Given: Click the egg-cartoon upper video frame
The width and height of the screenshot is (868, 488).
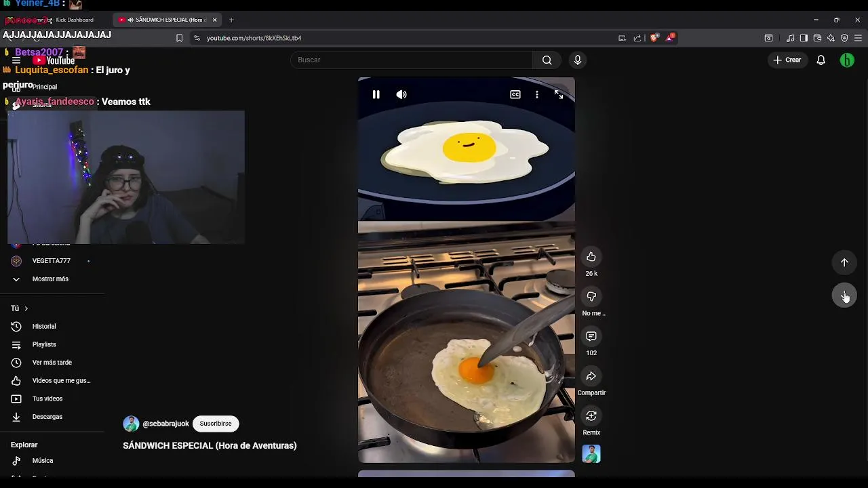Looking at the screenshot, I should click(x=467, y=149).
